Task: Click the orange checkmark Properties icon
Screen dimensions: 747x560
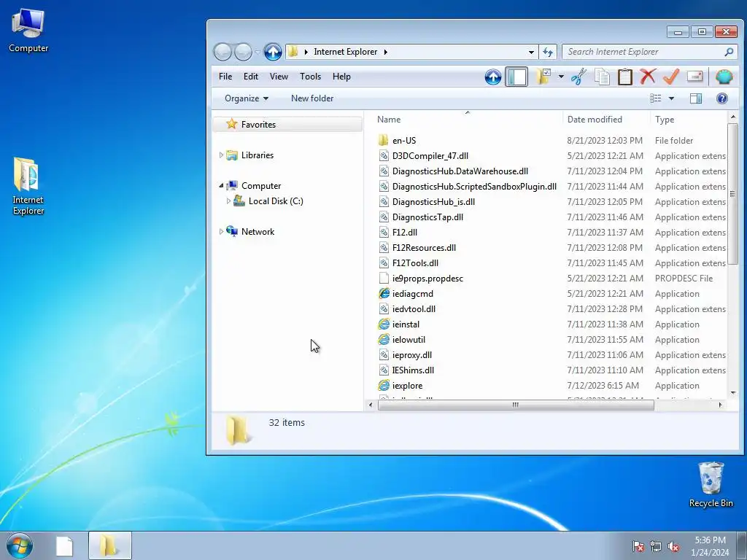Action: (671, 77)
